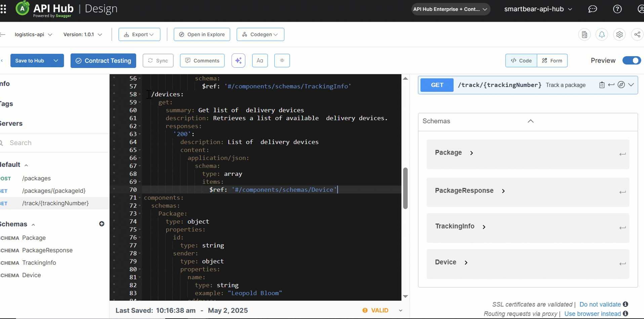Select /track/{trackingNumber} in the sidebar
The width and height of the screenshot is (644, 319).
pyautogui.click(x=55, y=203)
